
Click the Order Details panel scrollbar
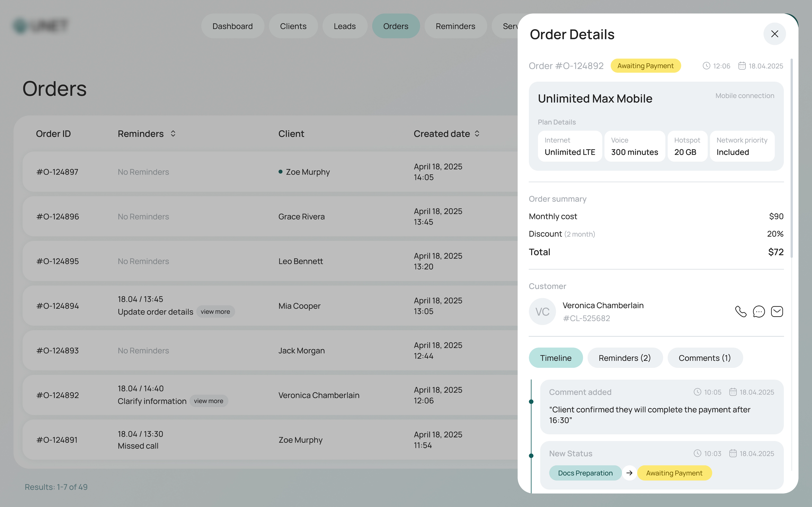(x=792, y=158)
